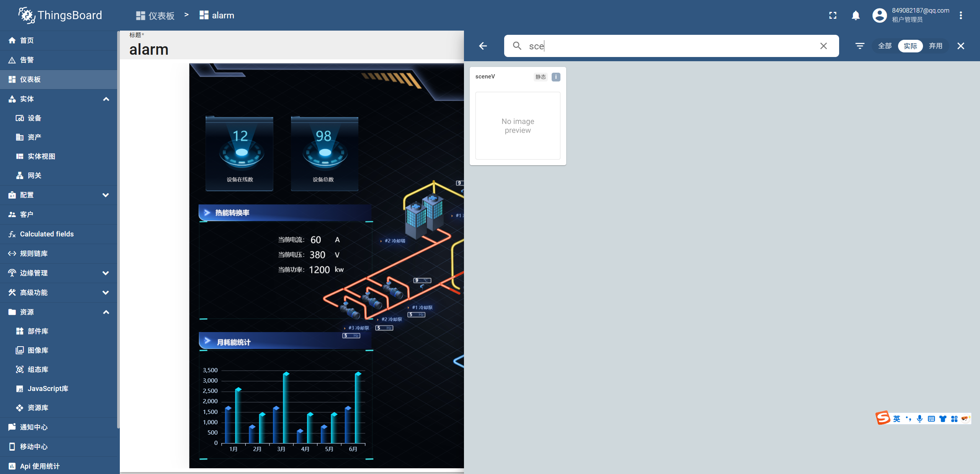Select the 实际 filter toggle
The width and height of the screenshot is (980, 474).
tap(910, 46)
